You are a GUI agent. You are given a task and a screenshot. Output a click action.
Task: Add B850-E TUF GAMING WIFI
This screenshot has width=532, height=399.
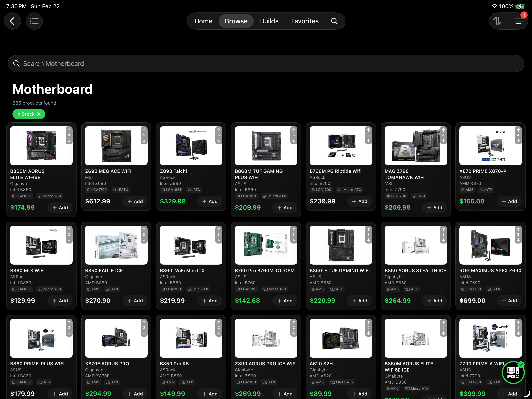(x=359, y=301)
